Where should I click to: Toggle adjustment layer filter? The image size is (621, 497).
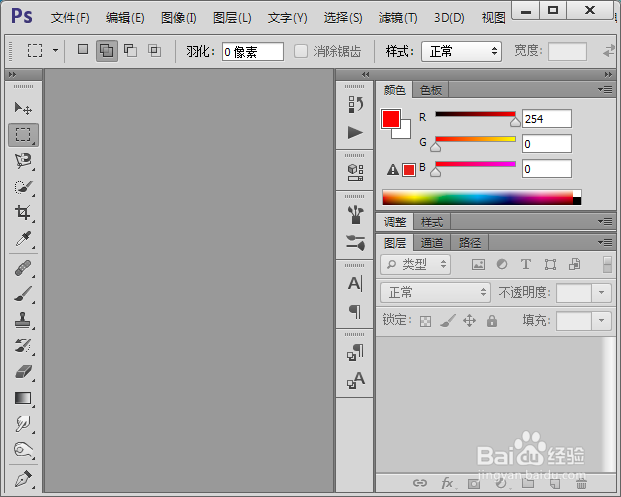tap(502, 265)
